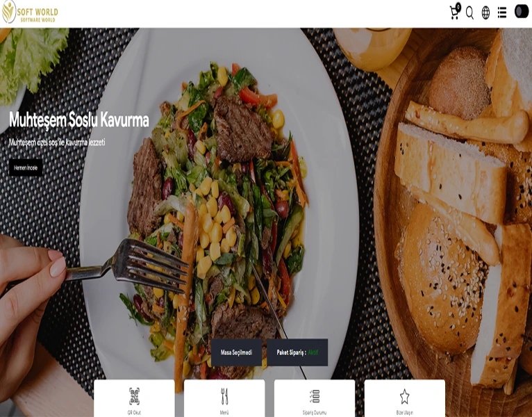Image resolution: width=532 pixels, height=417 pixels.
Task: Open the list menu icon
Action: [502, 13]
